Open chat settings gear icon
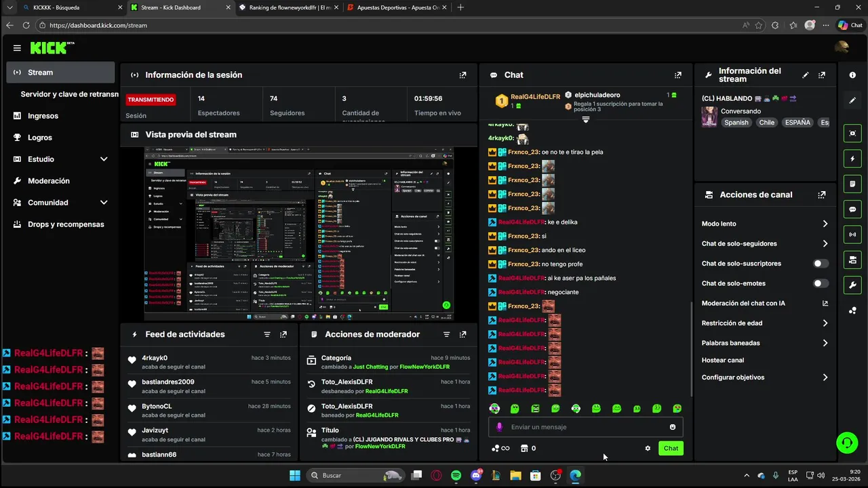 pyautogui.click(x=648, y=448)
